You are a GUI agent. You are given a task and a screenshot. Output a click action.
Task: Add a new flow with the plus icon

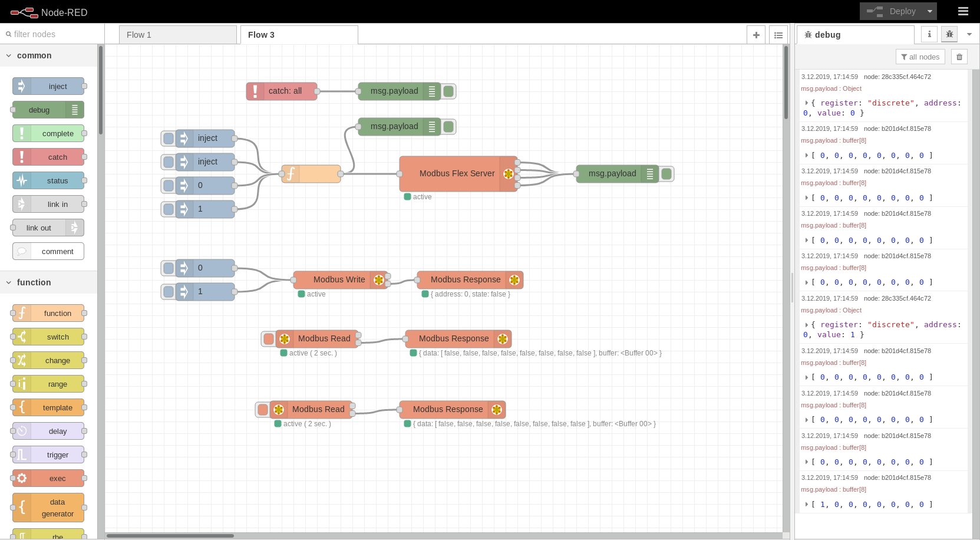pos(756,34)
